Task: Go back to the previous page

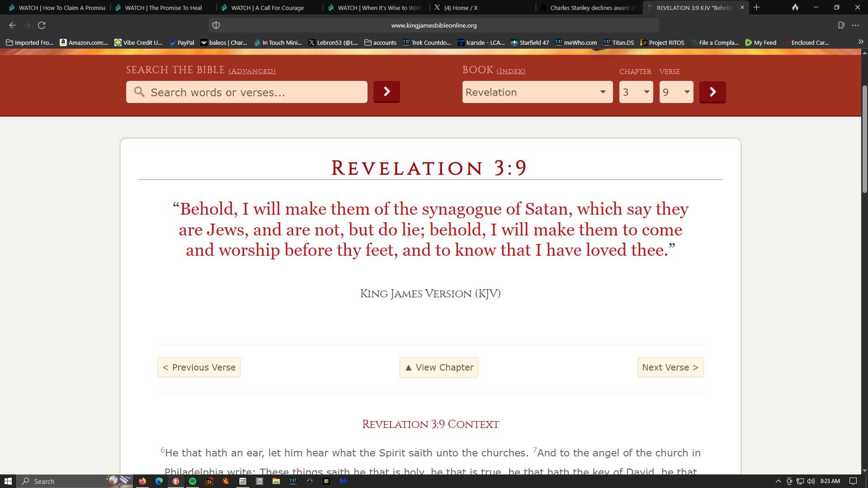Action: (13, 25)
